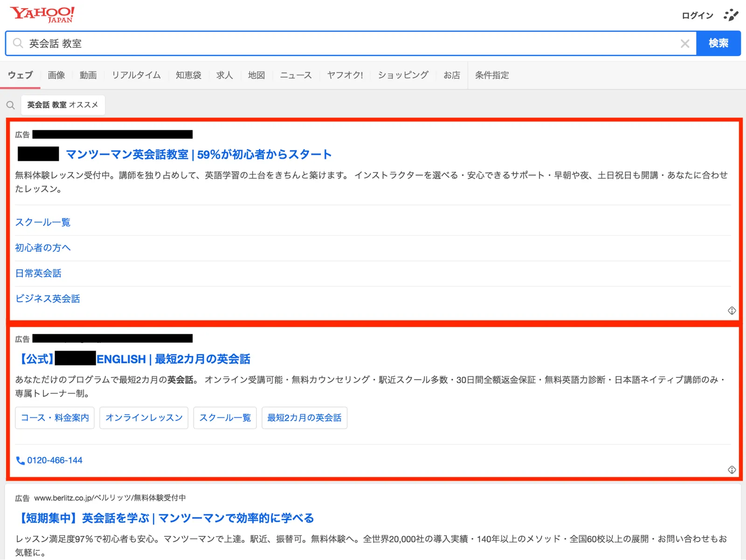This screenshot has height=560, width=746.
Task: Switch to the リアルタイム tab
Action: [136, 75]
